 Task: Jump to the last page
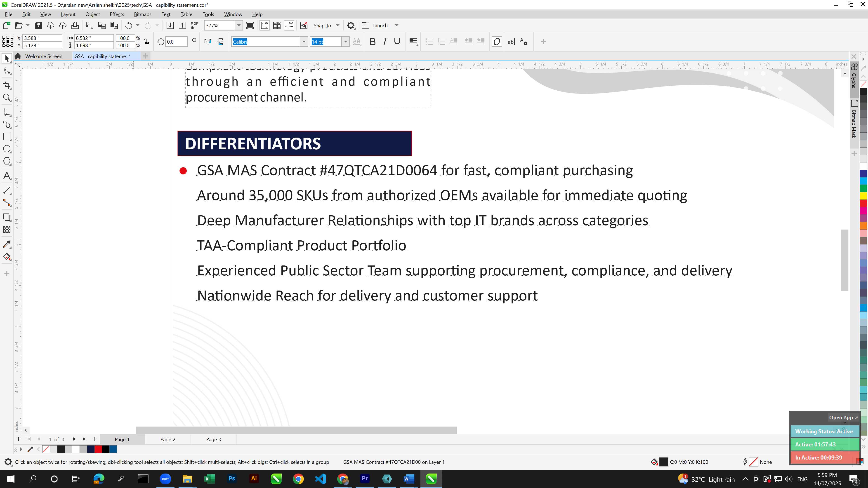point(85,439)
